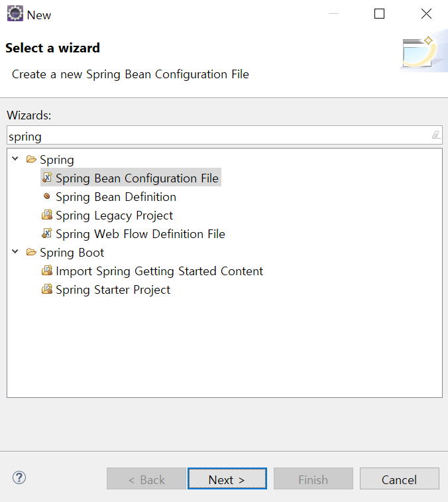Click the Spring folder icon
The width and height of the screenshot is (448, 502).
click(x=31, y=159)
